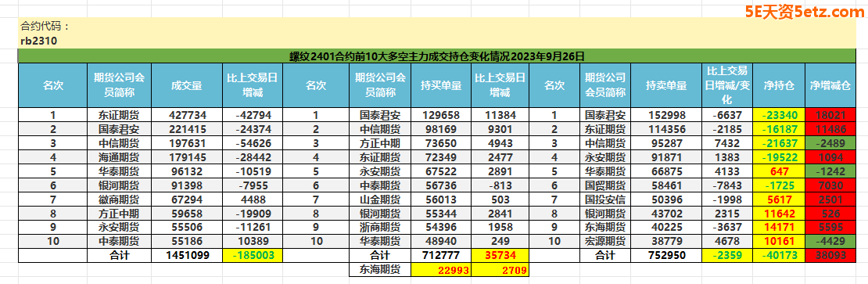Screen dimensions: 868x284
Task: Select volume cell 427734
Action: tap(187, 115)
